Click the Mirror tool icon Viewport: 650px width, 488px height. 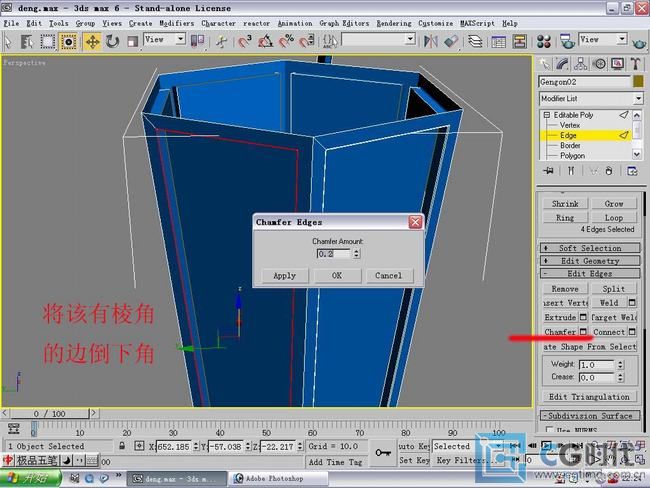[x=431, y=41]
